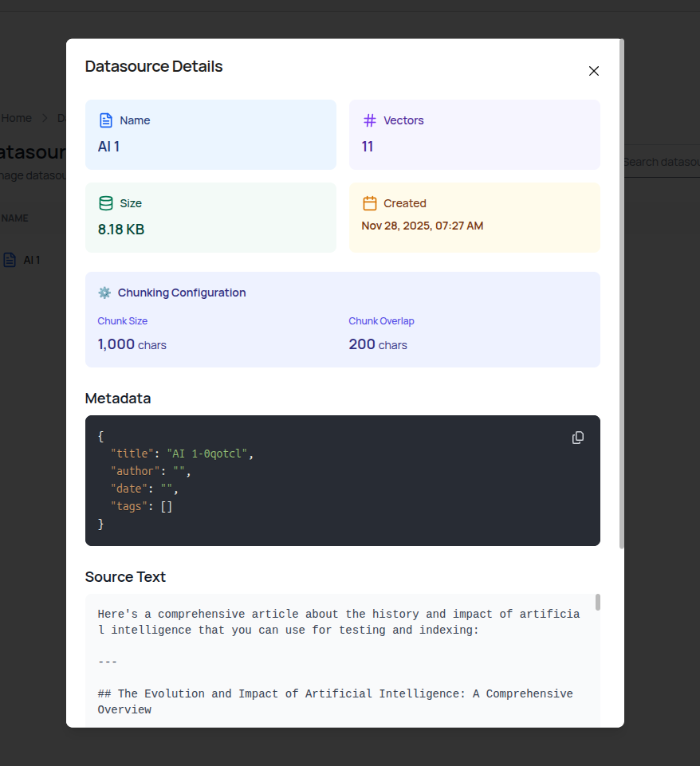Click the NAME column header
The height and width of the screenshot is (766, 700).
pyautogui.click(x=14, y=218)
